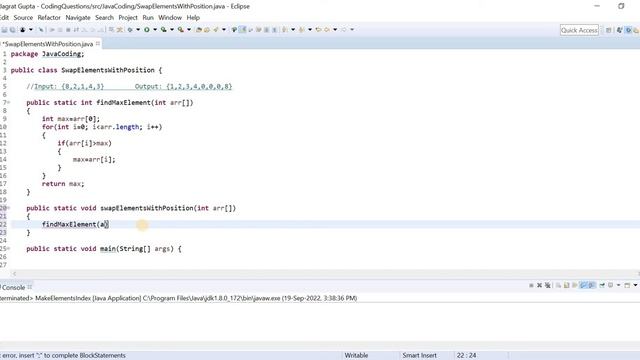Click the Back navigation arrow icon
640x360 pixels.
click(x=327, y=30)
